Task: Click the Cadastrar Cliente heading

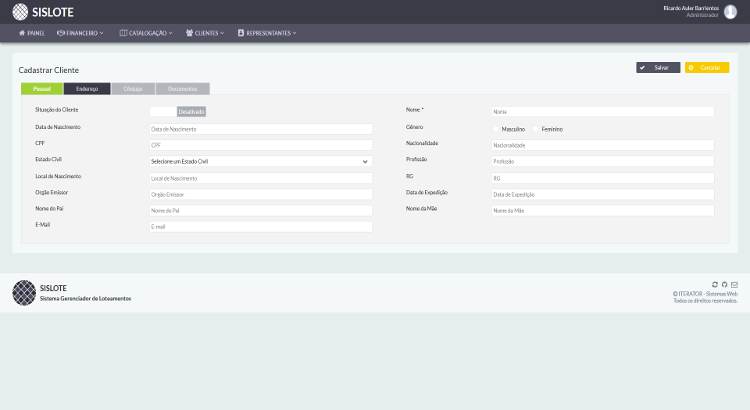Action: (x=49, y=70)
